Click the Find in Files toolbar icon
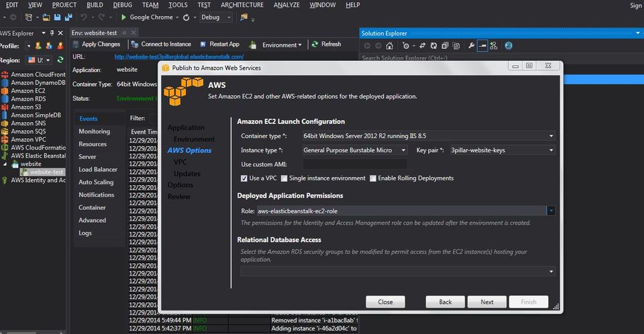Viewport: 644px width, 334px height. [244, 17]
